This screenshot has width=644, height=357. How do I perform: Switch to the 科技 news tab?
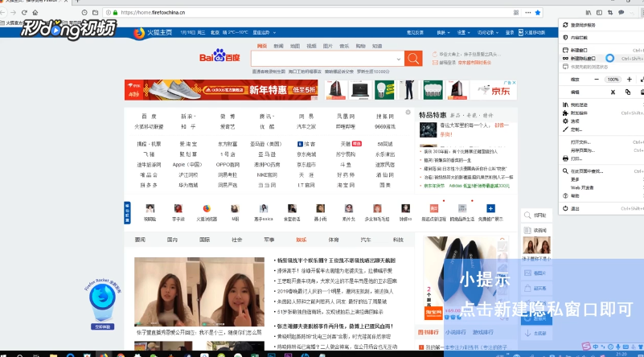398,240
